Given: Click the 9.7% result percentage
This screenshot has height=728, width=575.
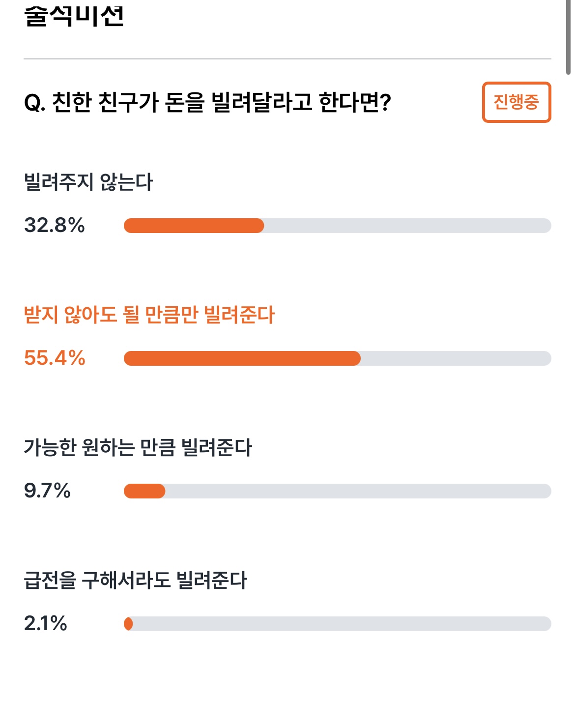Looking at the screenshot, I should [47, 491].
